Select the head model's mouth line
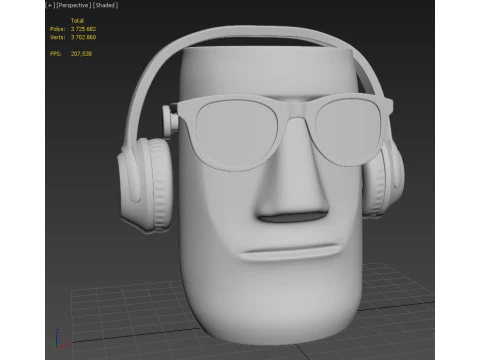Image resolution: width=480 pixels, height=360 pixels. point(290,252)
